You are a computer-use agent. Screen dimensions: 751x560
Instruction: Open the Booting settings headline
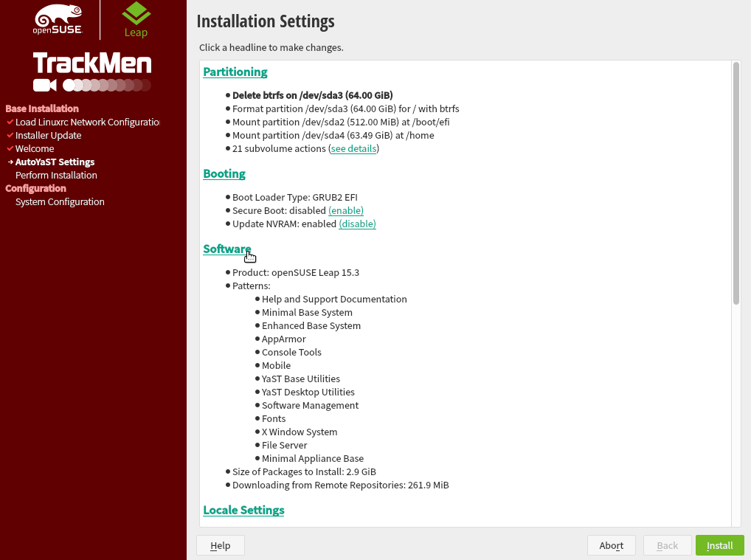(224, 173)
